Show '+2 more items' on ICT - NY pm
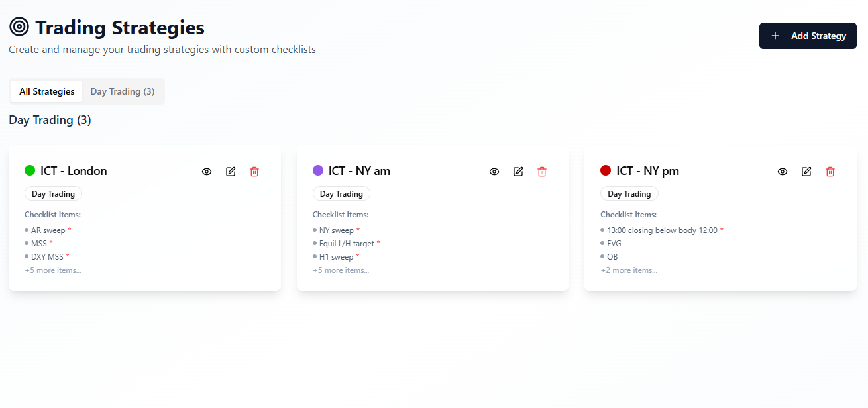 click(629, 270)
